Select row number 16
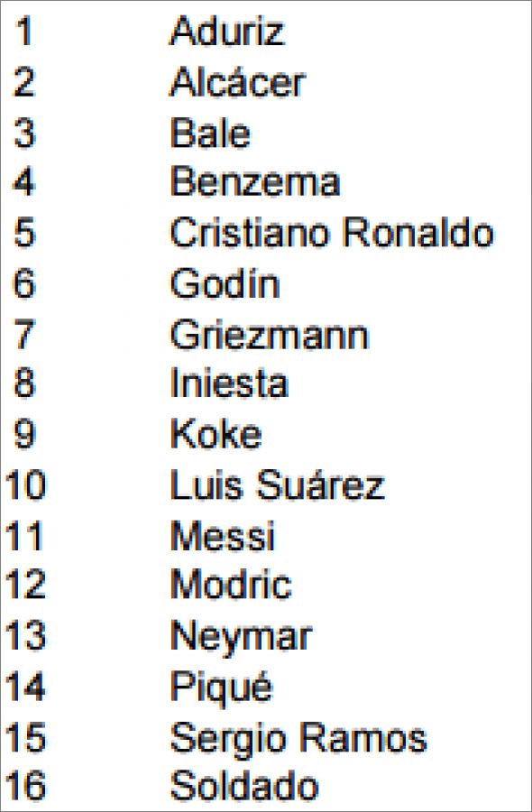Image resolution: width=532 pixels, height=812 pixels. (x=25, y=786)
